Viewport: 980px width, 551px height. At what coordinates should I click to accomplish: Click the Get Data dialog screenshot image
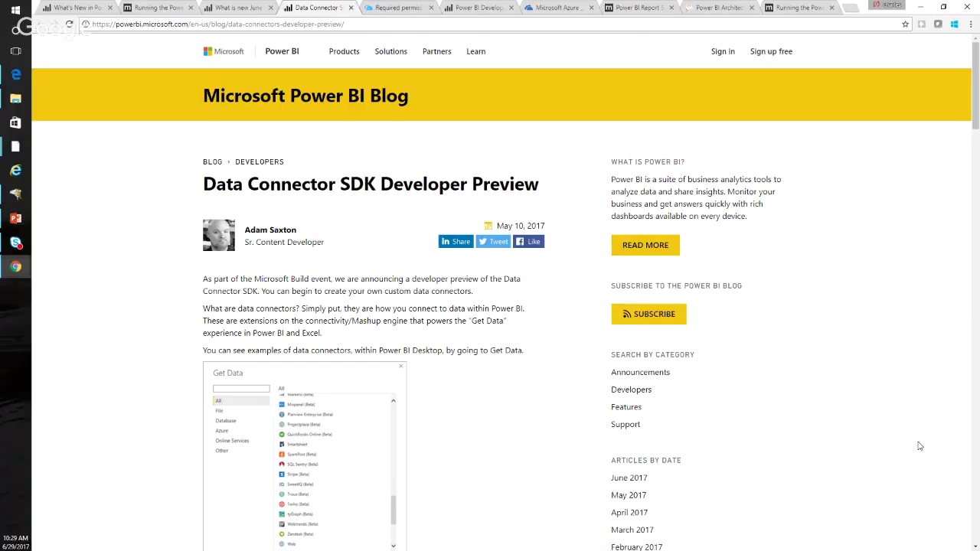305,456
